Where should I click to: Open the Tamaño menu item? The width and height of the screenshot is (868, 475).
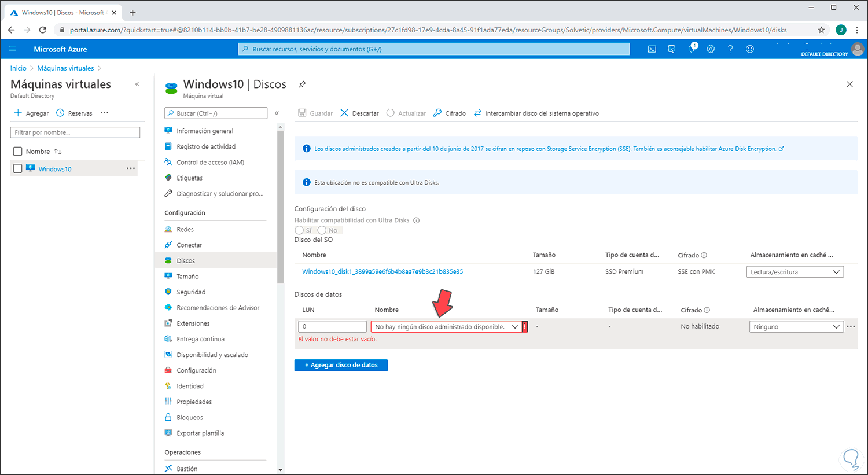pos(187,277)
